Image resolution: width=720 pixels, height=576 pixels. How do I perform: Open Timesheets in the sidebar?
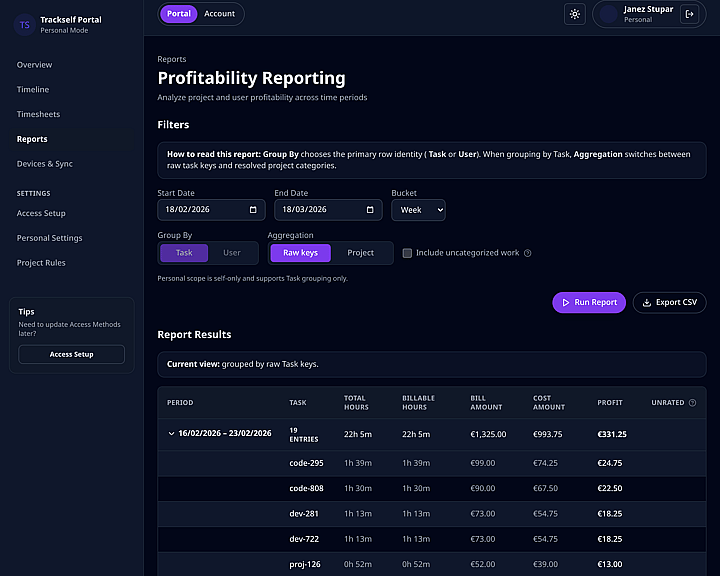point(38,114)
